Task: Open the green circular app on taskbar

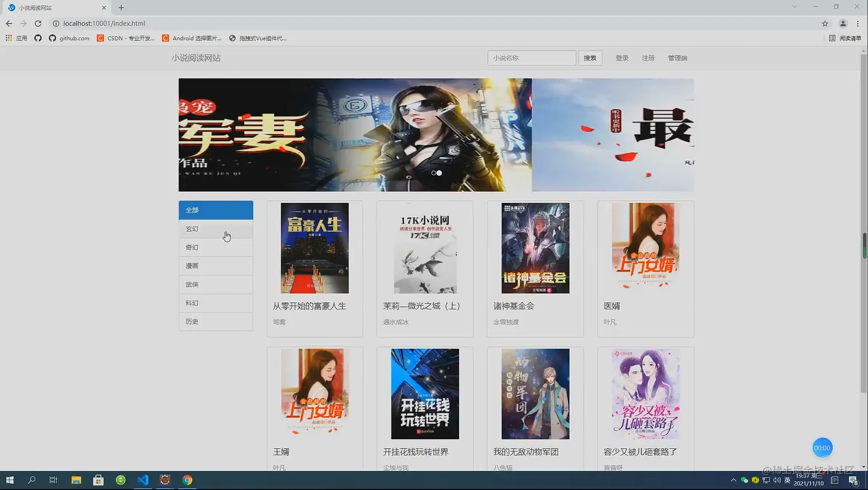Action: 121,480
